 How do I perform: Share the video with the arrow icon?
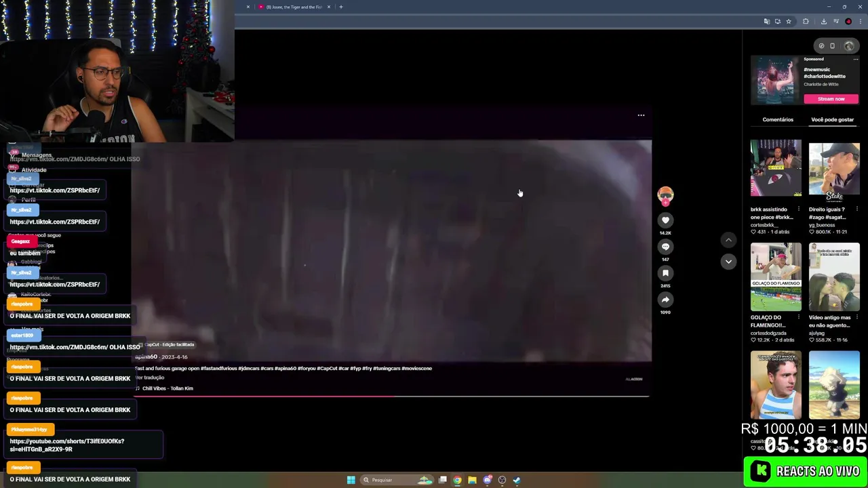(x=665, y=300)
